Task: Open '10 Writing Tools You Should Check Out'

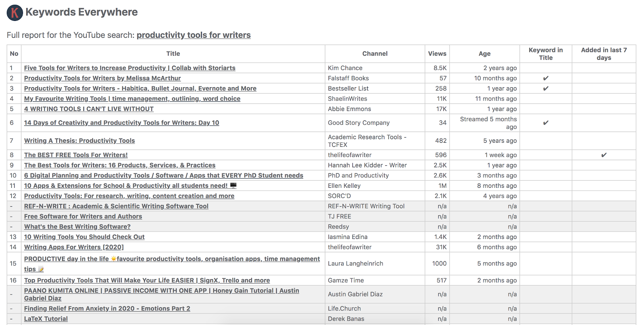Action: (x=84, y=237)
